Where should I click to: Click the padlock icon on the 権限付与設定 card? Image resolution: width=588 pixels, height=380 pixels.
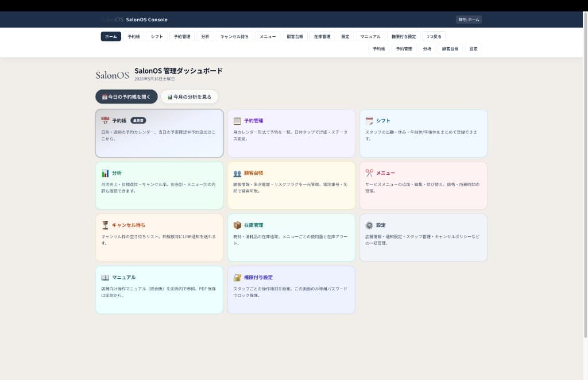(x=237, y=278)
